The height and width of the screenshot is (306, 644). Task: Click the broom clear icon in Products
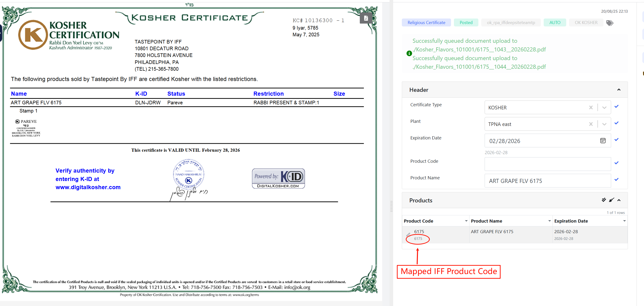(x=611, y=200)
